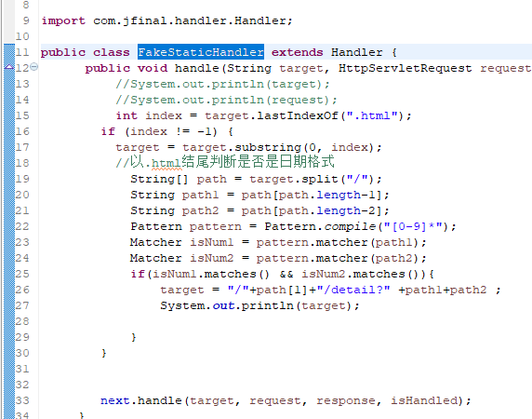Click the override marker triangle beside line 12

(9, 67)
